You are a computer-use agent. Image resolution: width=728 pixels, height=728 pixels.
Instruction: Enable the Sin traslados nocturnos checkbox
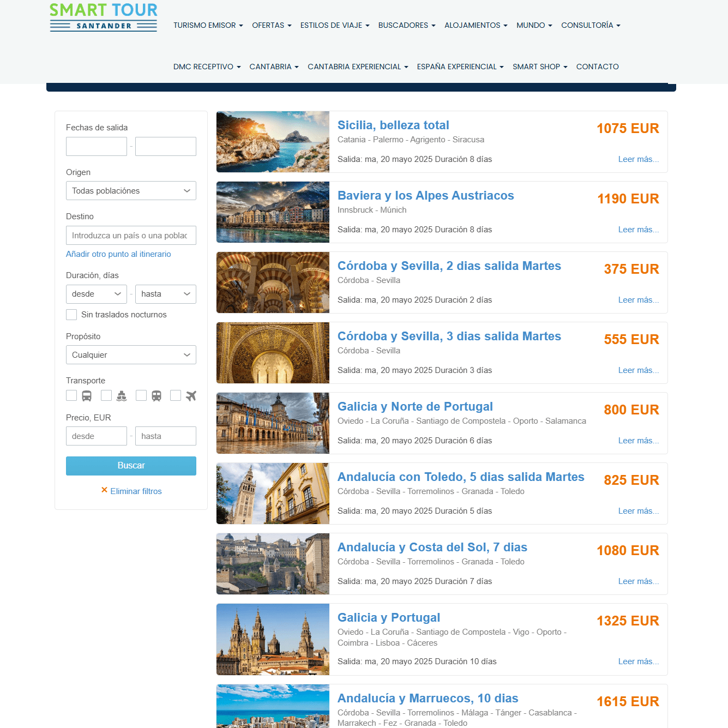[71, 315]
